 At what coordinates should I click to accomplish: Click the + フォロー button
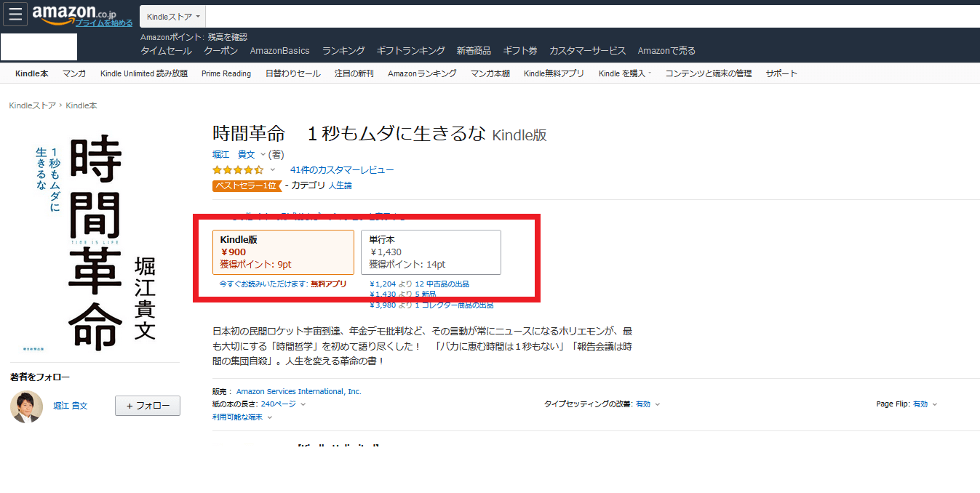pyautogui.click(x=148, y=406)
